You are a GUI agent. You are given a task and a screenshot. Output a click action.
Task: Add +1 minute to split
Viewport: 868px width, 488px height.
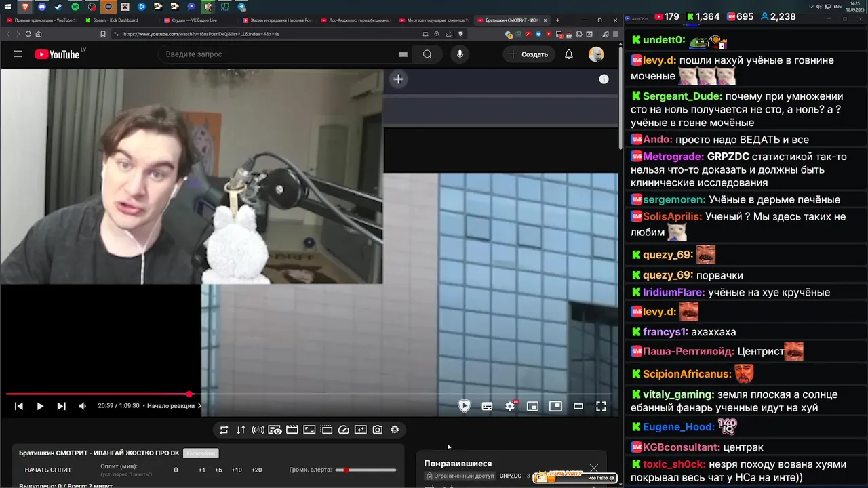coord(201,470)
